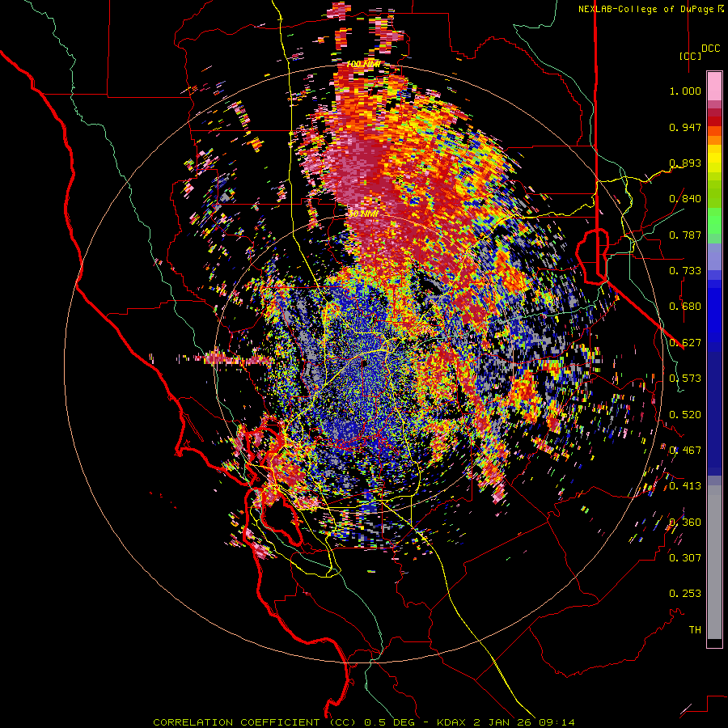This screenshot has height=728, width=728.
Task: Select the 0.253 legend value
Action: click(685, 594)
